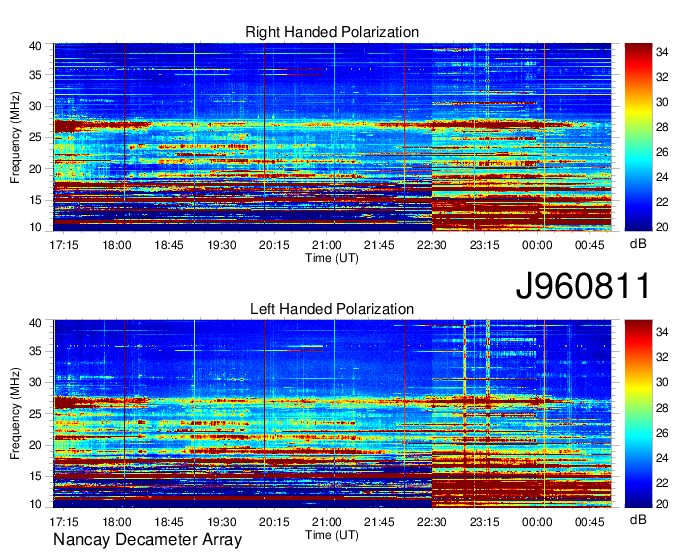Click the 30 MHz tick of Right Handed plot
The image size is (680, 552).
(35, 106)
